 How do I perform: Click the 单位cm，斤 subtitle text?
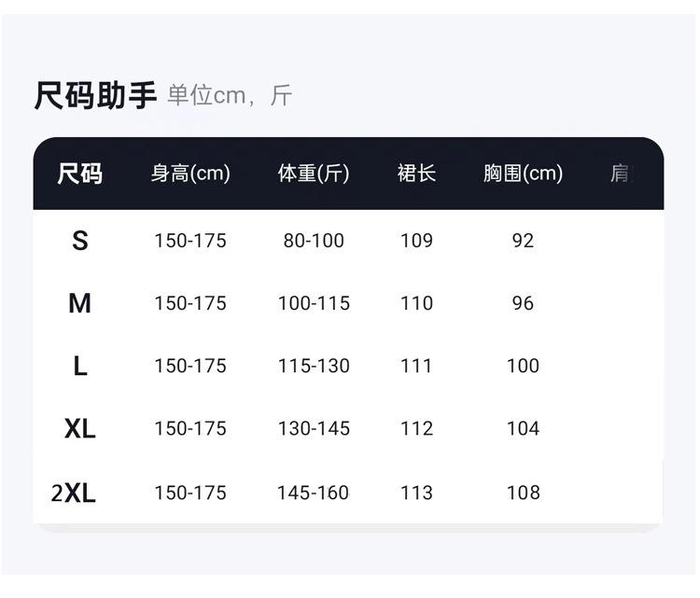[x=230, y=95]
